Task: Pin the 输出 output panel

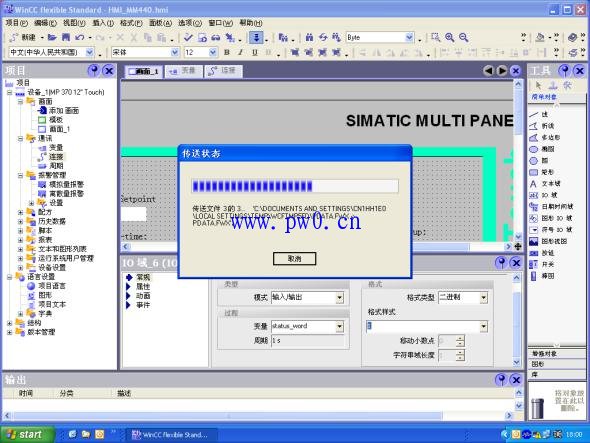Action: (x=501, y=379)
